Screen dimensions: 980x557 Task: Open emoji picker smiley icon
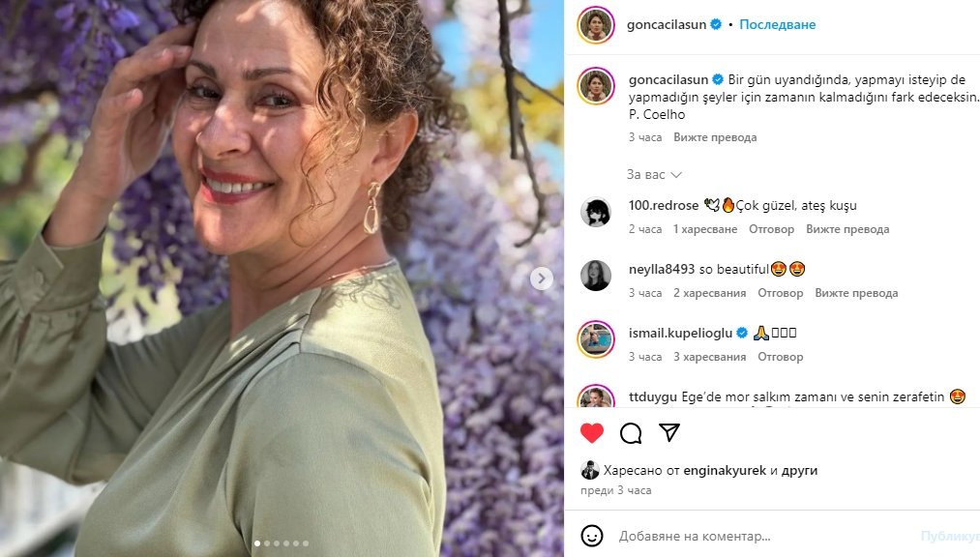(x=592, y=536)
